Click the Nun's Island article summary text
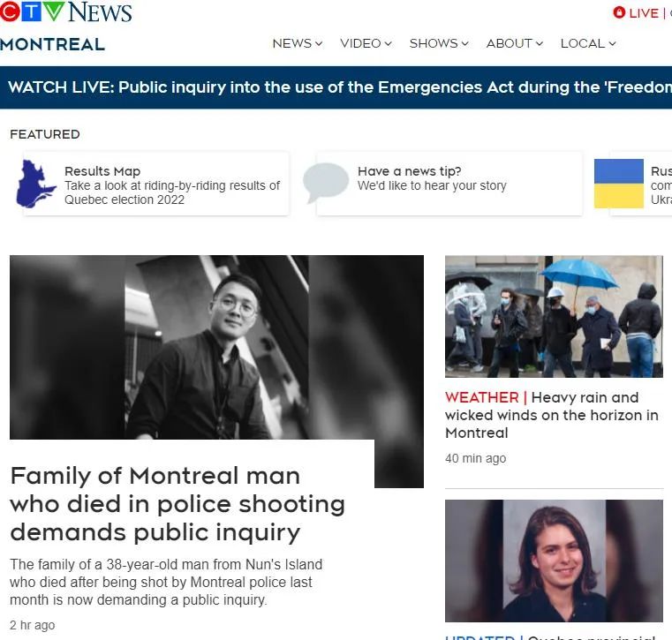Image resolution: width=672 pixels, height=640 pixels. [166, 582]
